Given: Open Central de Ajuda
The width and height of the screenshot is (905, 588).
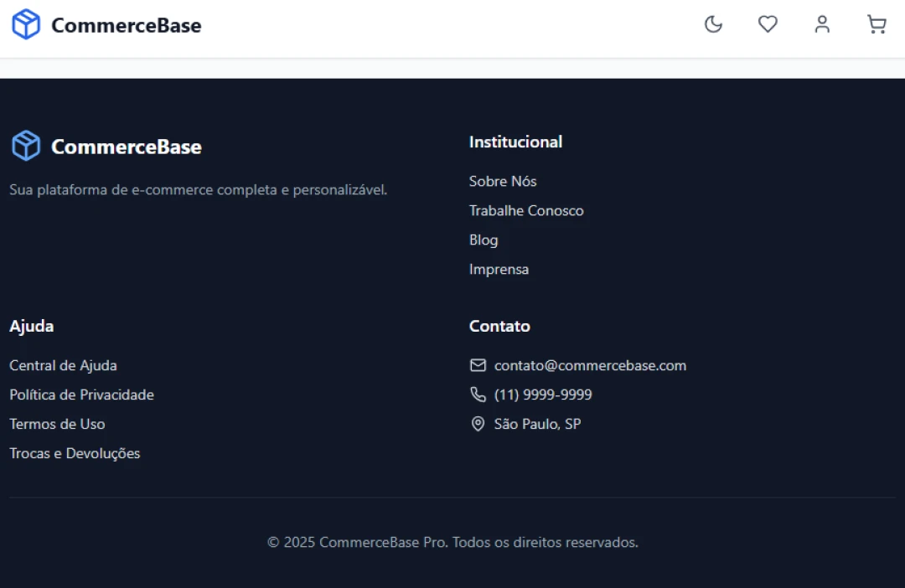Looking at the screenshot, I should pyautogui.click(x=63, y=365).
